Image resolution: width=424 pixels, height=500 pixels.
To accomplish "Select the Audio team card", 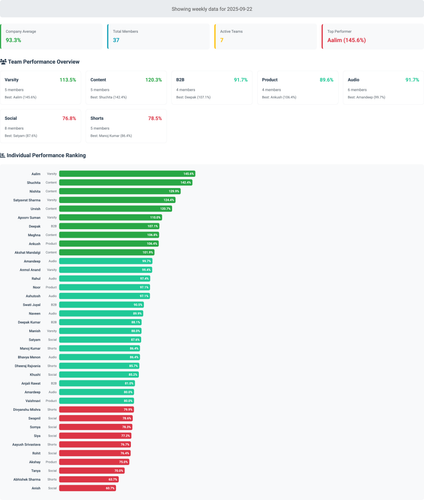I will point(383,88).
